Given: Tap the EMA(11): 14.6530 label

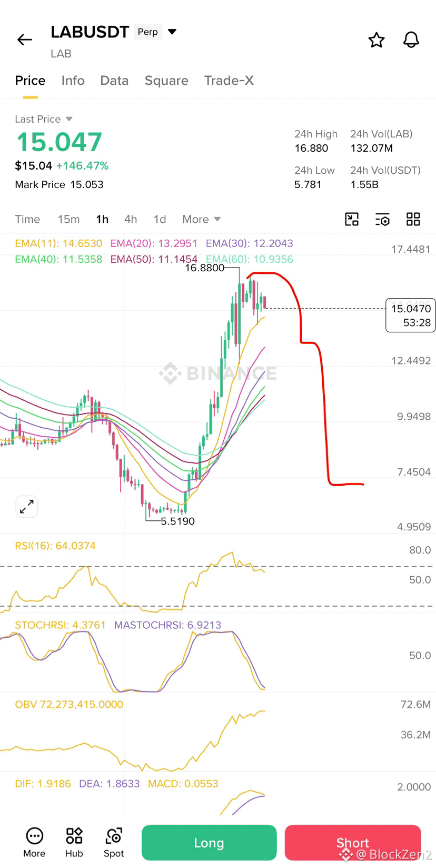Looking at the screenshot, I should (58, 243).
